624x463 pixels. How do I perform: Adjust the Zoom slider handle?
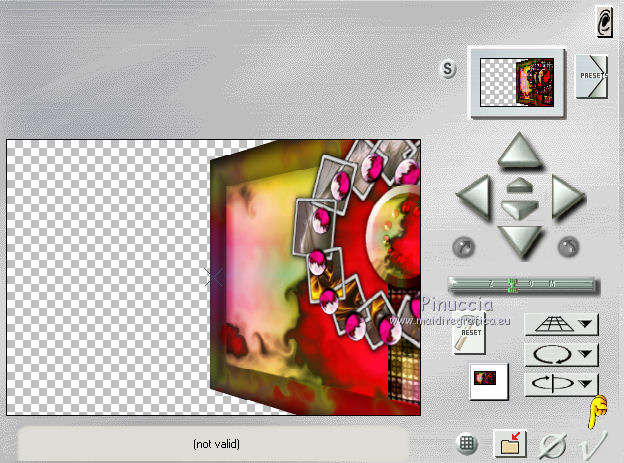pyautogui.click(x=512, y=285)
